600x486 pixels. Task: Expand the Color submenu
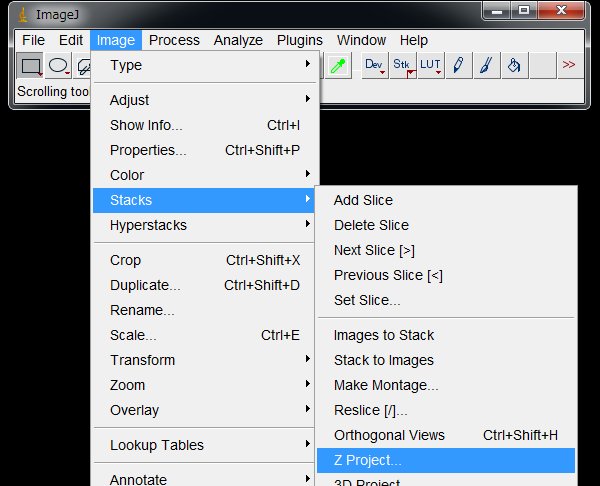pos(204,175)
